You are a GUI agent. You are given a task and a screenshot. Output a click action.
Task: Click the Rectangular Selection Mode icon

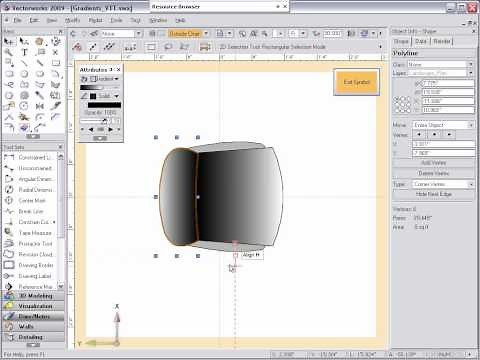[151, 47]
